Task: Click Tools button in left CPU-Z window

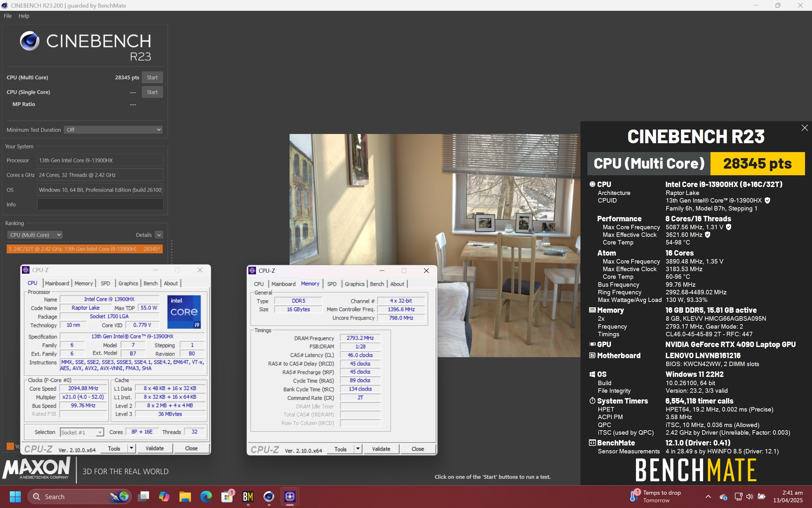Action: click(114, 449)
